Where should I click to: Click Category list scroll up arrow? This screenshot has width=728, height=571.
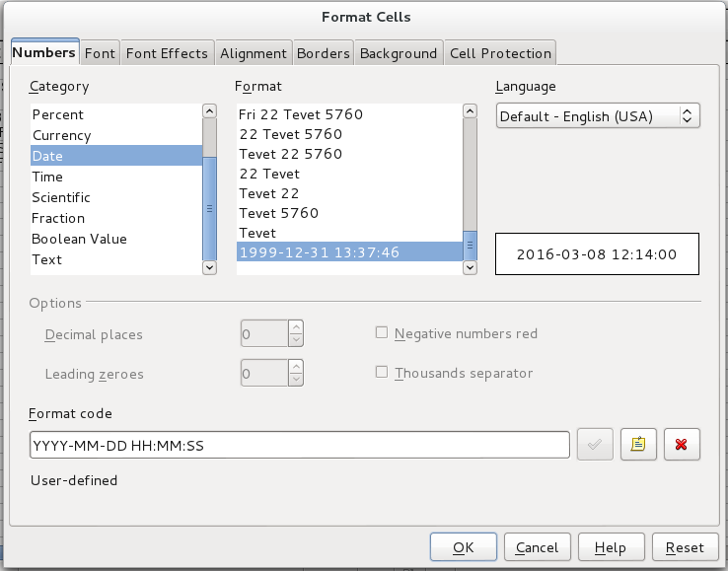(x=209, y=111)
